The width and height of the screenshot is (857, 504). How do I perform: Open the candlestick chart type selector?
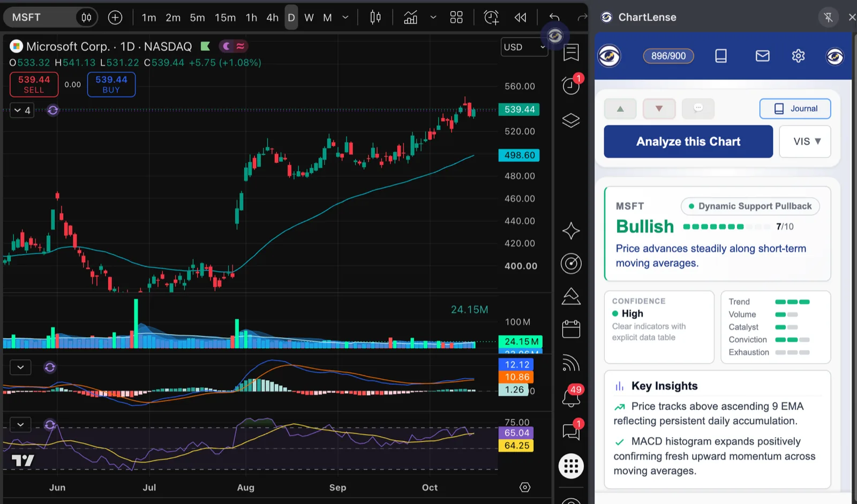375,18
